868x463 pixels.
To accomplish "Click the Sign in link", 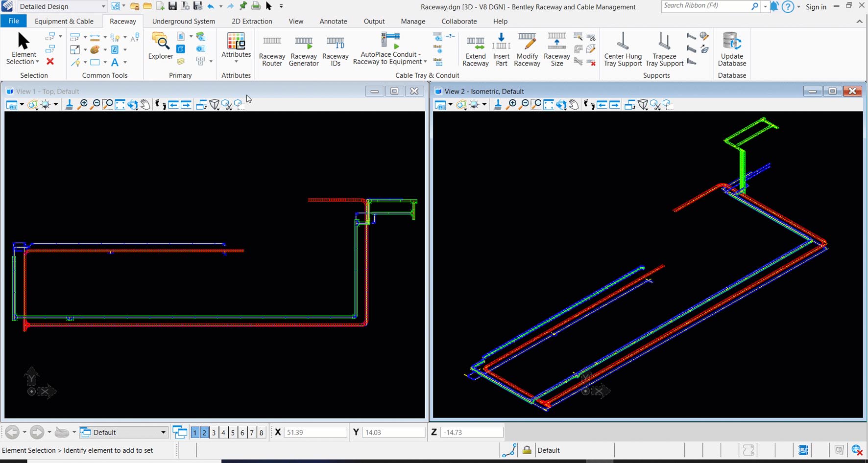I will (816, 7).
